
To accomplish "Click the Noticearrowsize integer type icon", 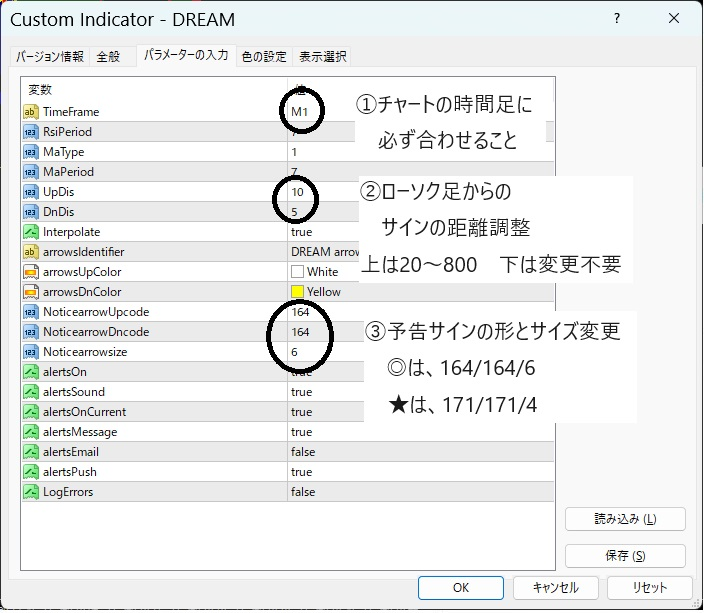I will [x=31, y=352].
